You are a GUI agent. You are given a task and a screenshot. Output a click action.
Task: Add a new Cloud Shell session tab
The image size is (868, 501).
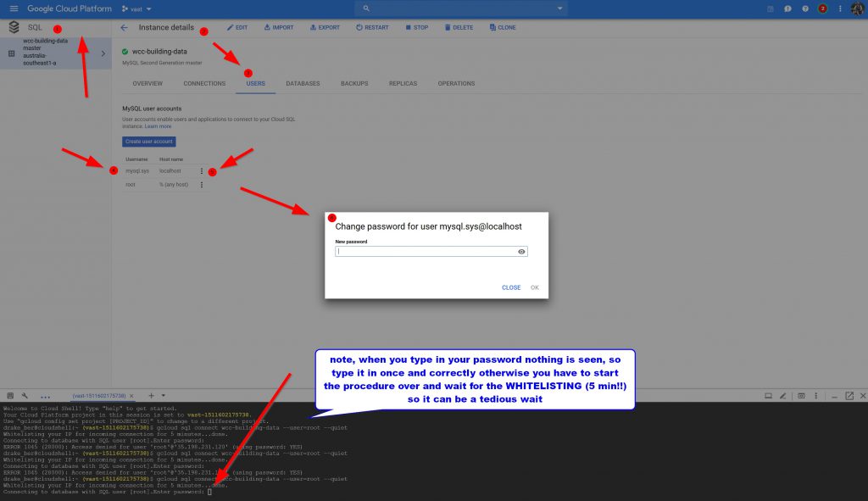(x=151, y=396)
